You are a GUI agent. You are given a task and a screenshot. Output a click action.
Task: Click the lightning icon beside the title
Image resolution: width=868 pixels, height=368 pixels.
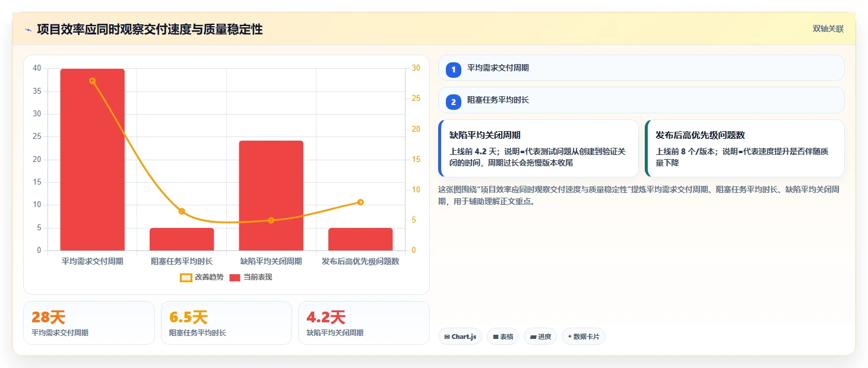click(28, 30)
